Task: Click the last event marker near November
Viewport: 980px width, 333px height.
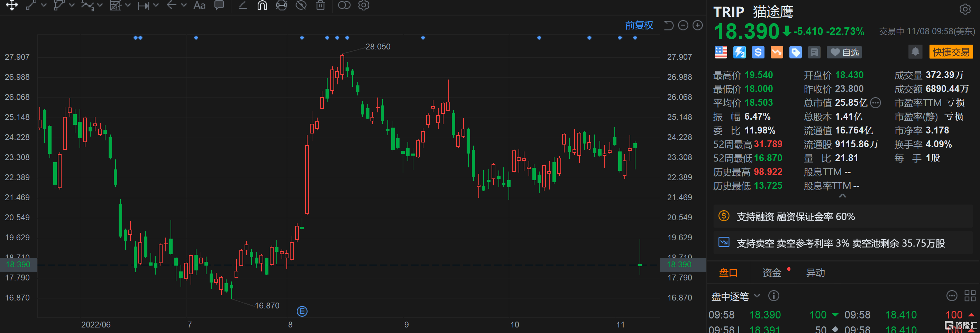Action: 635,38
